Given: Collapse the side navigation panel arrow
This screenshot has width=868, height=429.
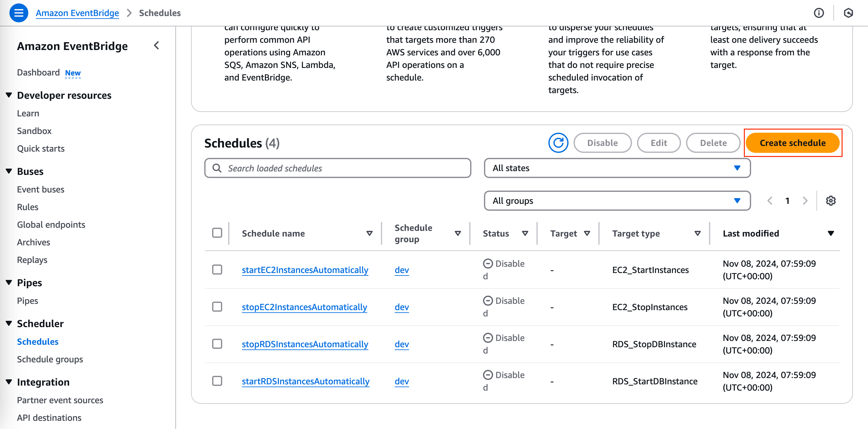Looking at the screenshot, I should click(x=157, y=46).
